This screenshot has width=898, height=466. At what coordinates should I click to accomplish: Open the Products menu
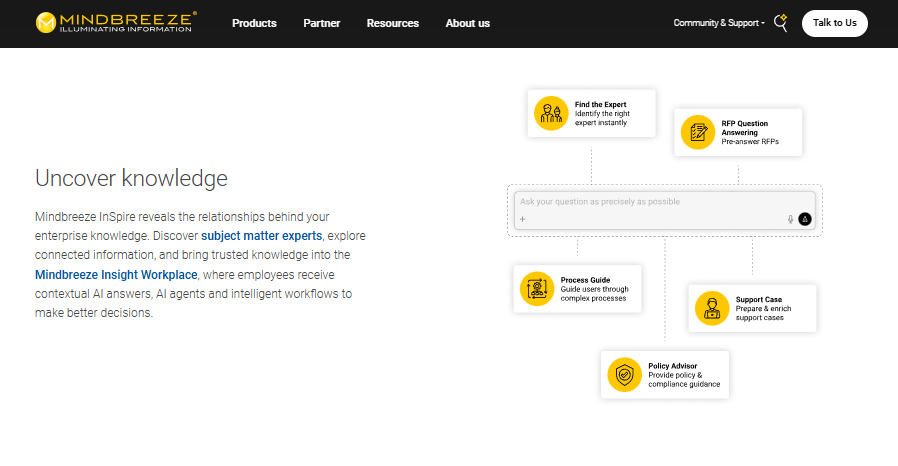click(254, 23)
